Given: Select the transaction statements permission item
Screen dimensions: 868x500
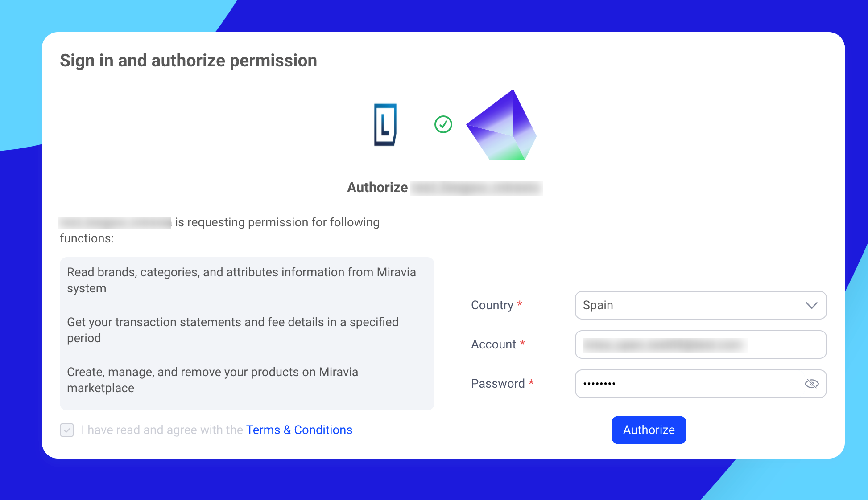Looking at the screenshot, I should pyautogui.click(x=232, y=330).
